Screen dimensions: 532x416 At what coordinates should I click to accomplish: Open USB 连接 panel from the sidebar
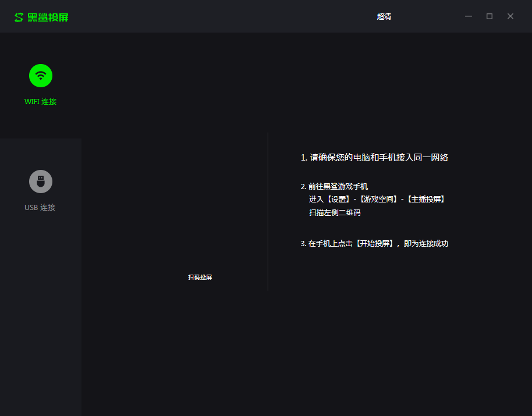pos(40,189)
